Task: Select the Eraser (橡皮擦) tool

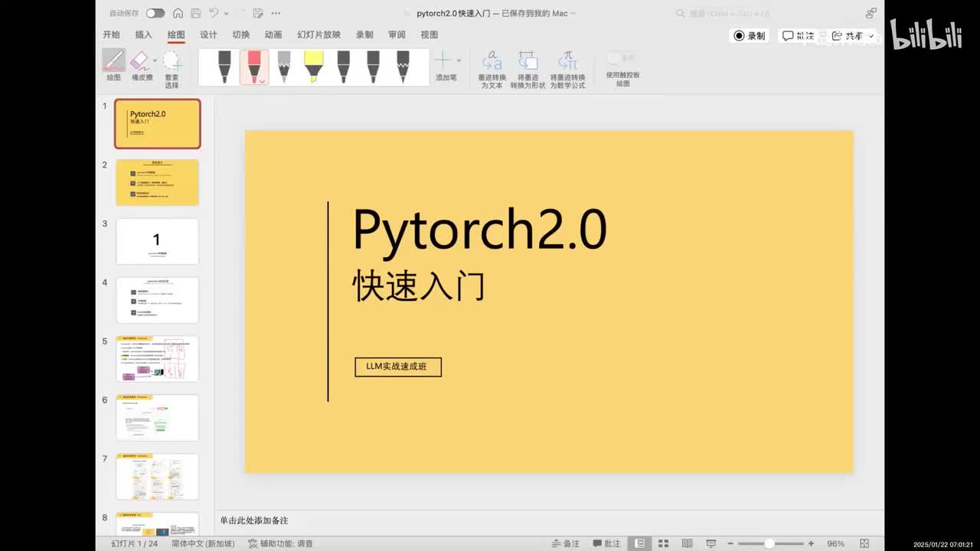Action: click(140, 66)
